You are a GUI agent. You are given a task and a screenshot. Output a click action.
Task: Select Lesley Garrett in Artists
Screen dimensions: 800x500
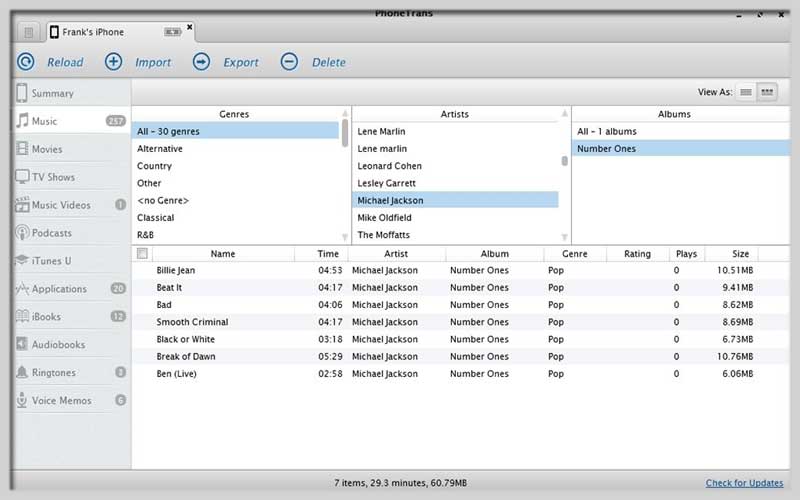455,183
